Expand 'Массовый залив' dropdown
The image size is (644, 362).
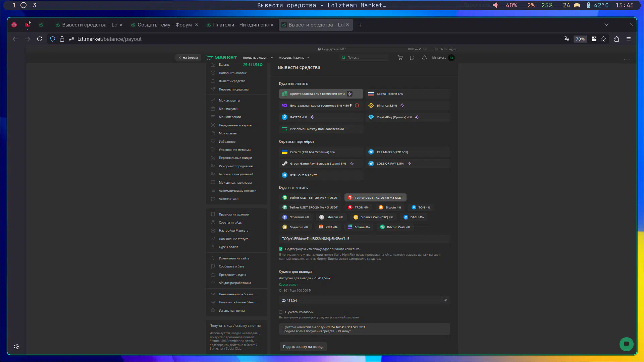coord(294,58)
